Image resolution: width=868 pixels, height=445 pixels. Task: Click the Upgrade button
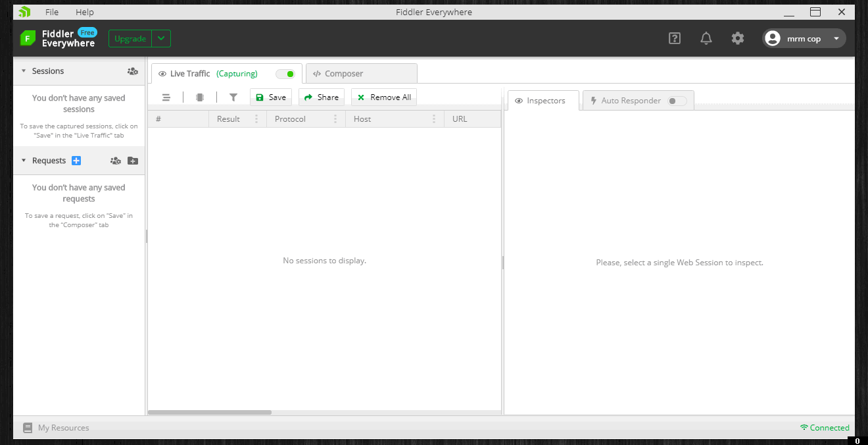pyautogui.click(x=130, y=38)
